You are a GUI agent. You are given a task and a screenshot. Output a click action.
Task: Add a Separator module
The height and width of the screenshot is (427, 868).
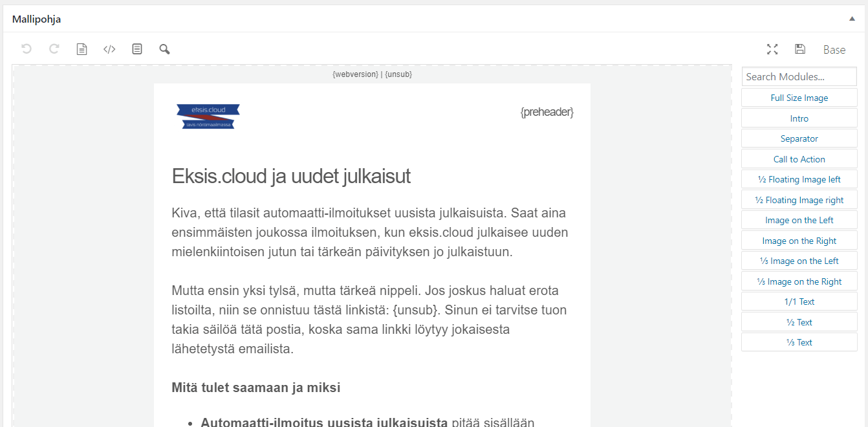(799, 138)
